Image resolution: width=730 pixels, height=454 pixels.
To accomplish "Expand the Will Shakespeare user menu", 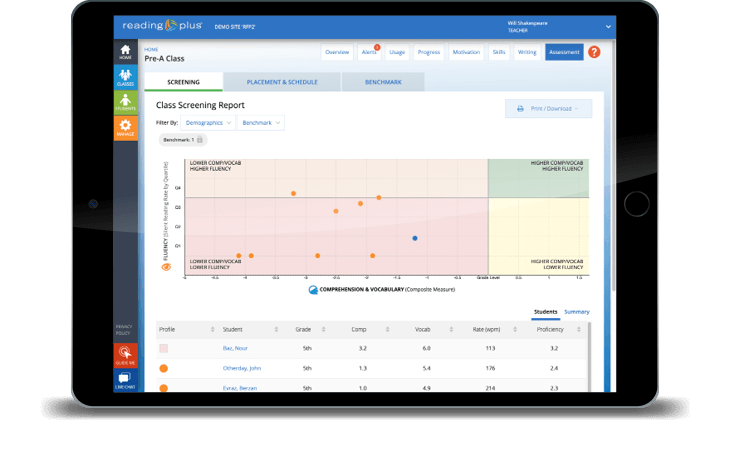I will 607,26.
